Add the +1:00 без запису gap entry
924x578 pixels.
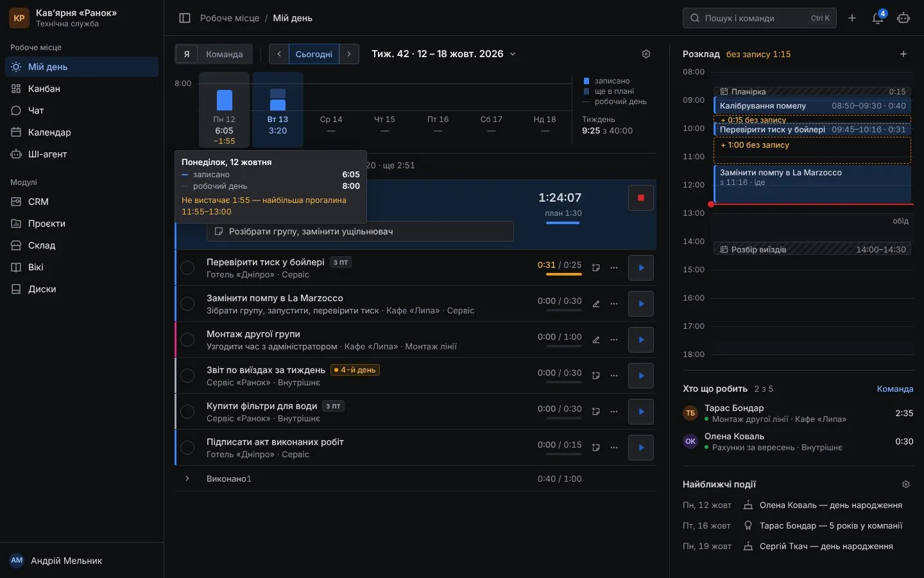coord(812,150)
